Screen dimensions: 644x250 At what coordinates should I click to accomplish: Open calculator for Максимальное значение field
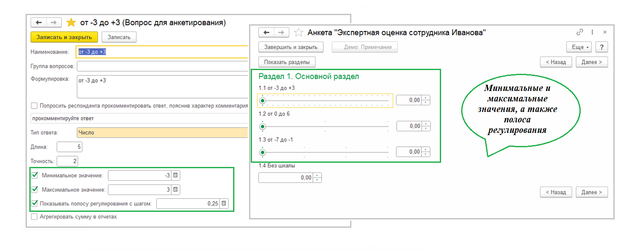click(176, 190)
